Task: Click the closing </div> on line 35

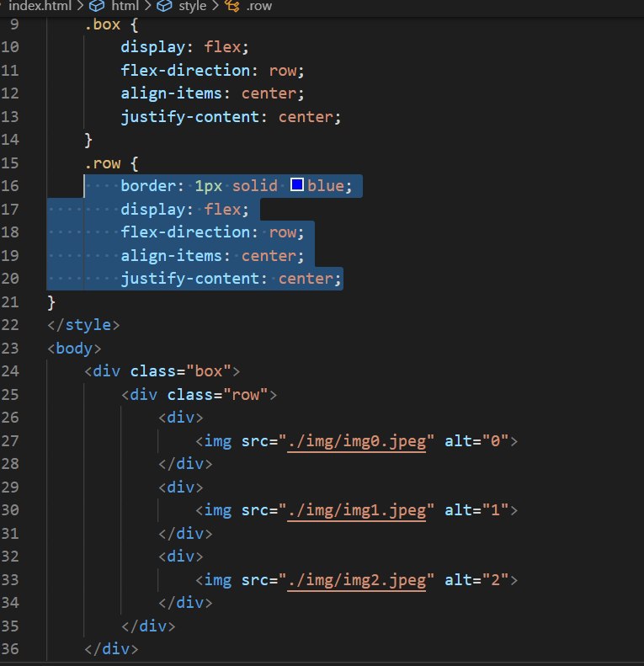Action: click(x=148, y=626)
